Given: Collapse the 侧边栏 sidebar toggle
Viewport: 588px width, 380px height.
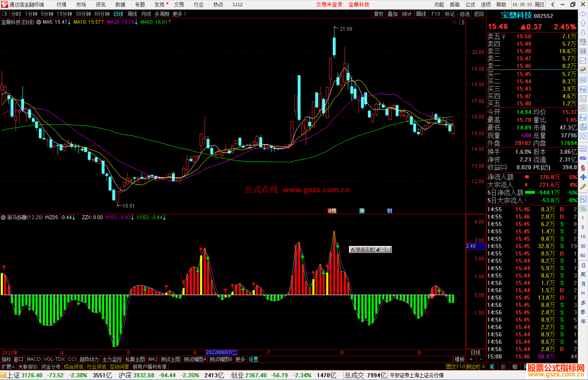Looking at the screenshot, I should (x=476, y=367).
